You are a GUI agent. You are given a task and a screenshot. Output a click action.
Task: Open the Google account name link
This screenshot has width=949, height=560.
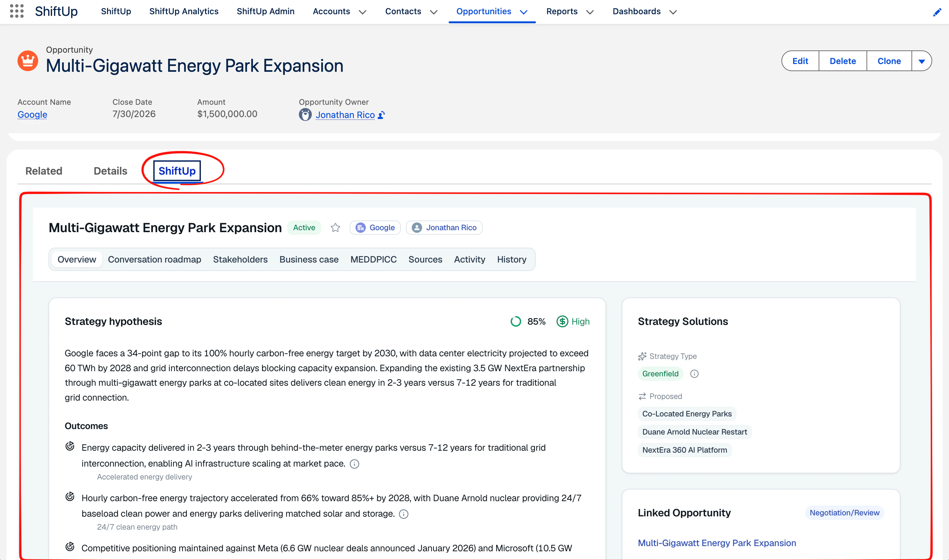coord(32,114)
